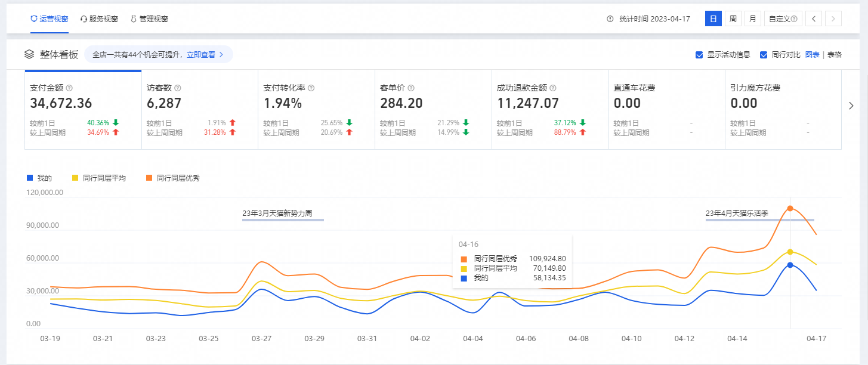The height and width of the screenshot is (365, 868).
Task: Click help icon next to 支付金额
Action: (69, 88)
